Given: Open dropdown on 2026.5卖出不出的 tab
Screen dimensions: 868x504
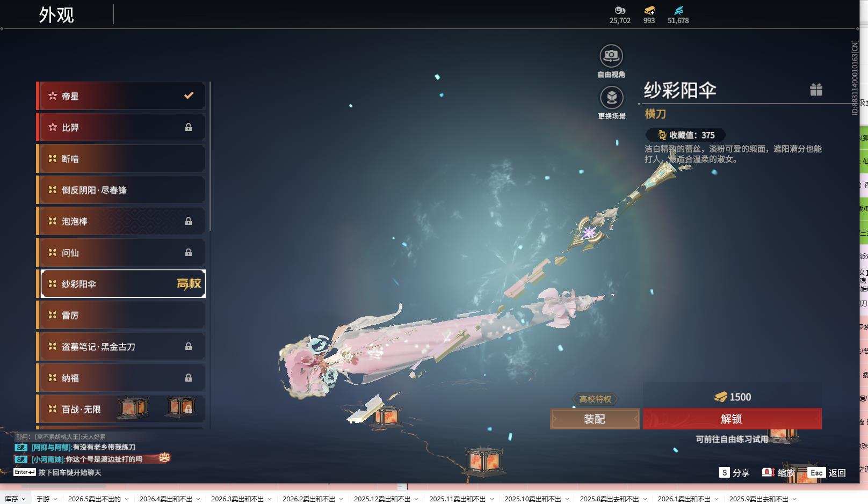Looking at the screenshot, I should (127, 499).
